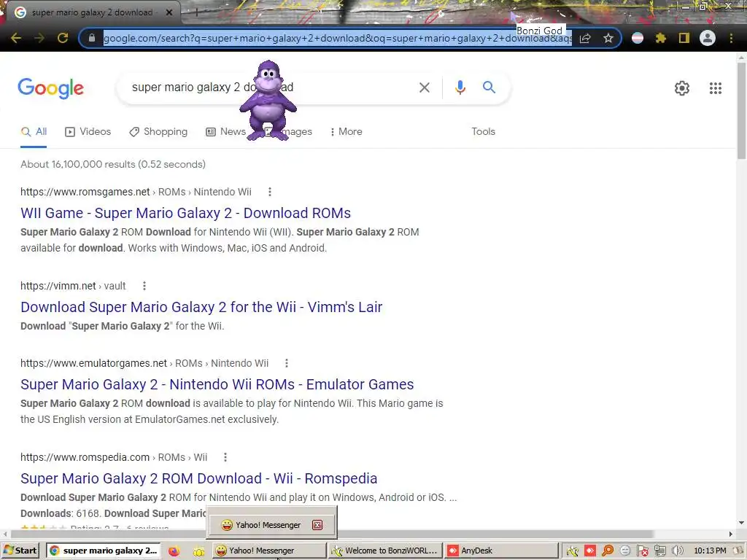Switch to the Shopping tab
This screenshot has height=560, width=747.
[158, 131]
